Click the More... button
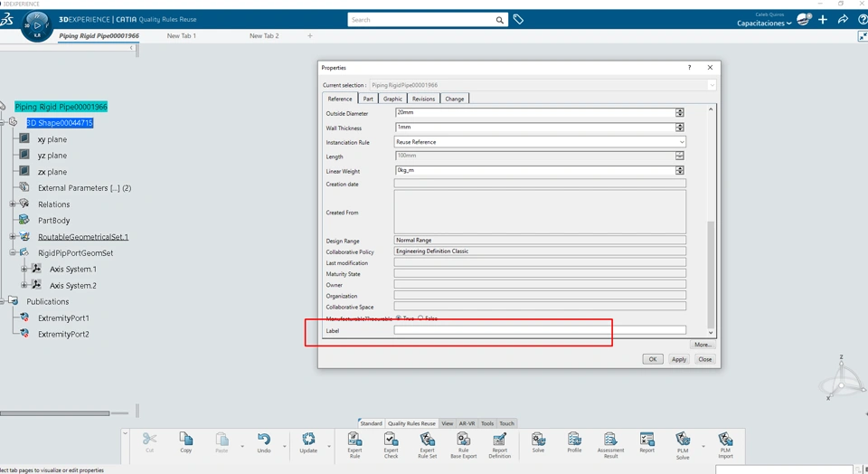 pos(703,345)
